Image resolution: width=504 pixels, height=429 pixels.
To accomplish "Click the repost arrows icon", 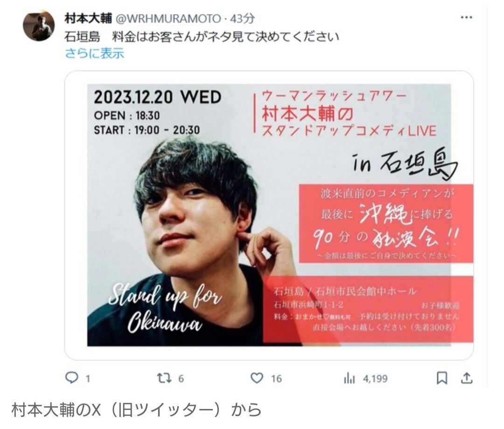I will click(164, 378).
